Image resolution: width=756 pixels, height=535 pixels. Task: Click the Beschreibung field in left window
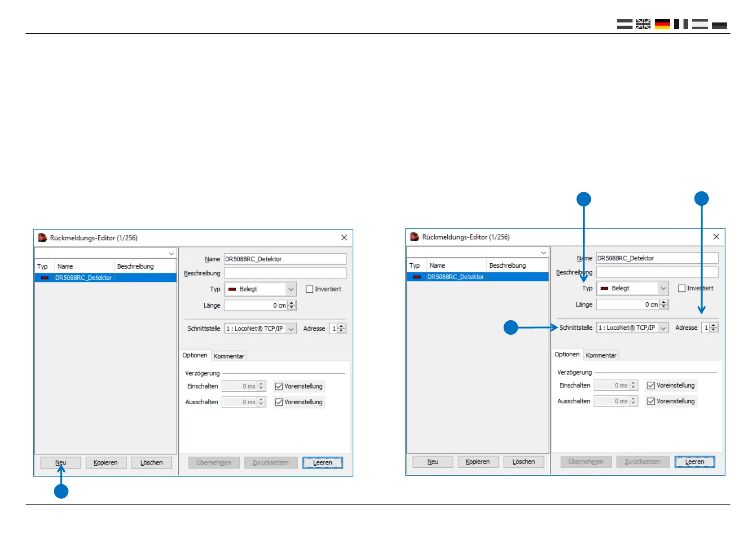point(285,273)
